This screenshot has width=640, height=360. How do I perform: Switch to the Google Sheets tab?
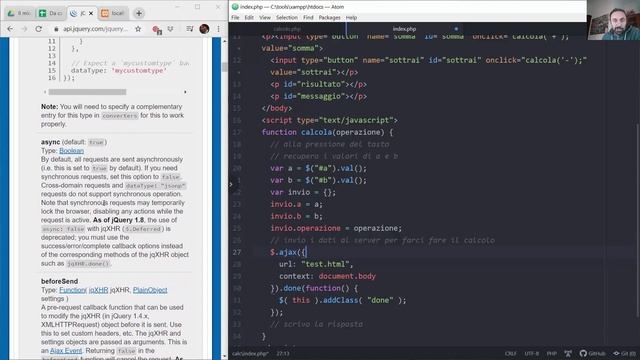50,13
